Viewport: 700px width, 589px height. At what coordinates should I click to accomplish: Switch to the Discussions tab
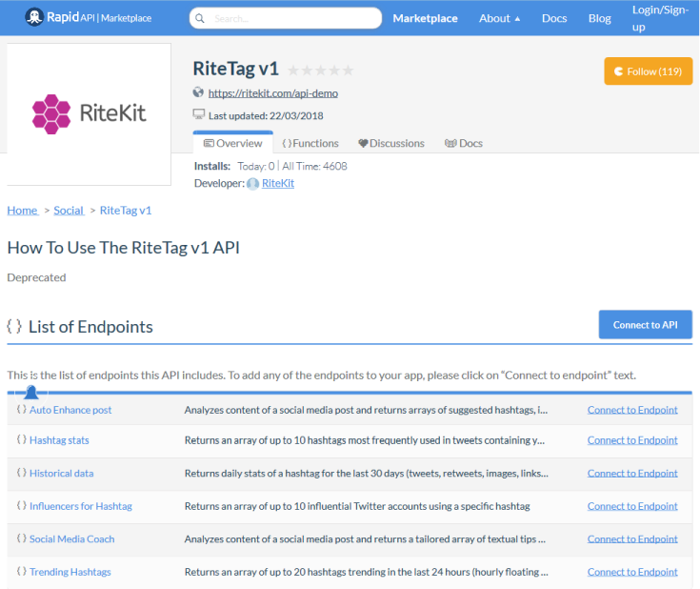point(391,143)
